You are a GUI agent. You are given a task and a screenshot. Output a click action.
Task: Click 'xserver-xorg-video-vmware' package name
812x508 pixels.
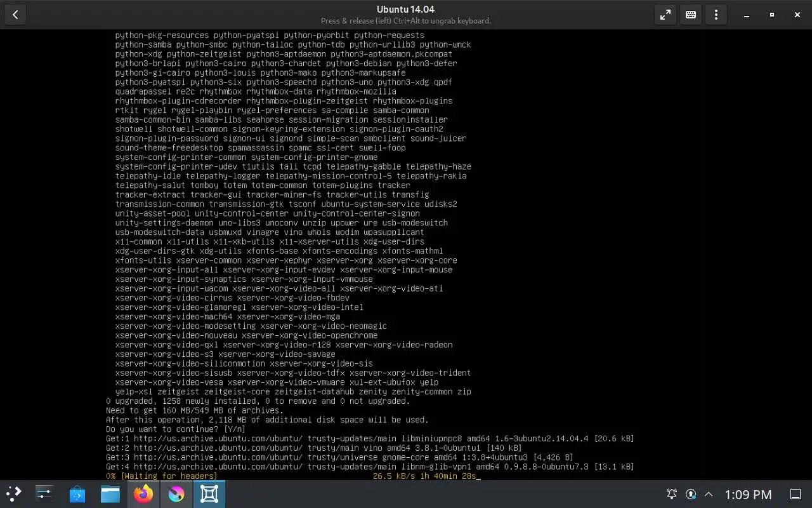(286, 382)
